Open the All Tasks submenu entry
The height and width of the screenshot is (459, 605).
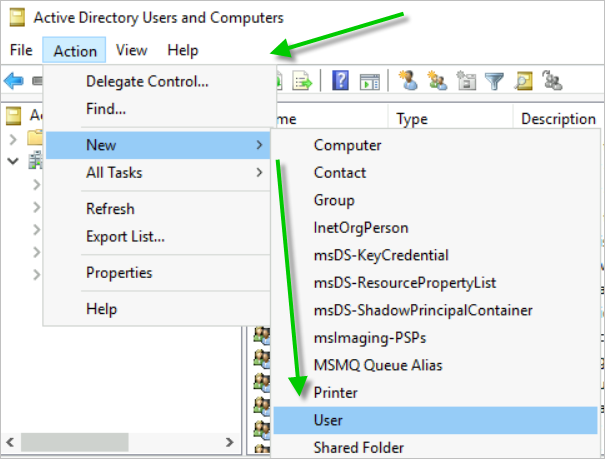(x=158, y=172)
